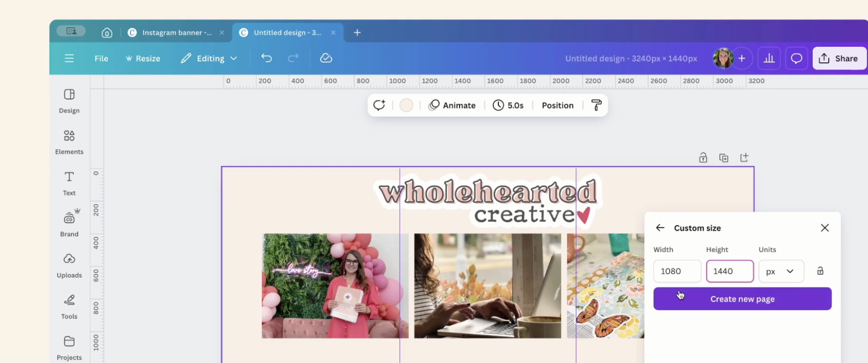The image size is (868, 363).
Task: Click the user profile avatar
Action: point(723,58)
